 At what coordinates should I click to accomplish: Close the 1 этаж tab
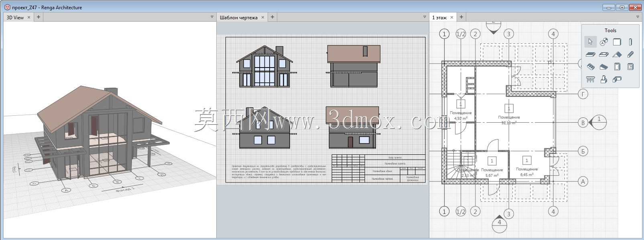click(x=452, y=17)
